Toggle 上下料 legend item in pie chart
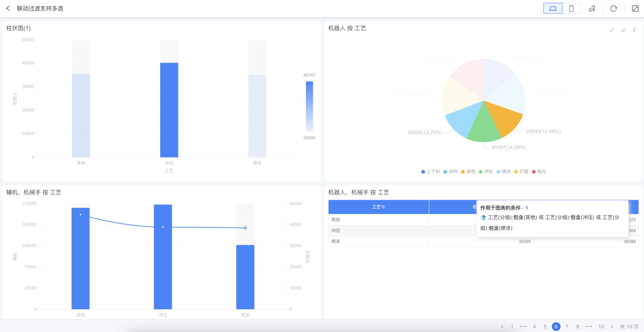 point(430,172)
